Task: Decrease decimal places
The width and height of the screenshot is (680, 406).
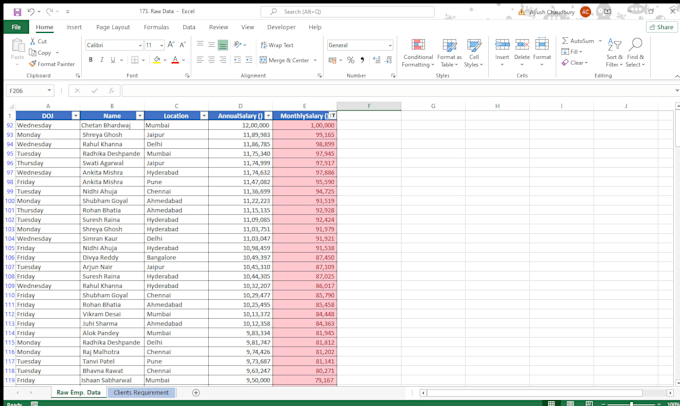Action: pyautogui.click(x=389, y=60)
